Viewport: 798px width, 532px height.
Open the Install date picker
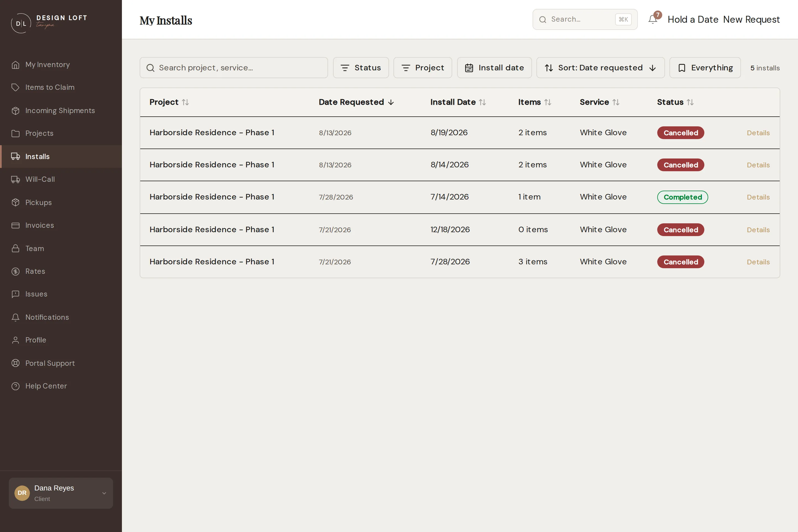pos(494,68)
